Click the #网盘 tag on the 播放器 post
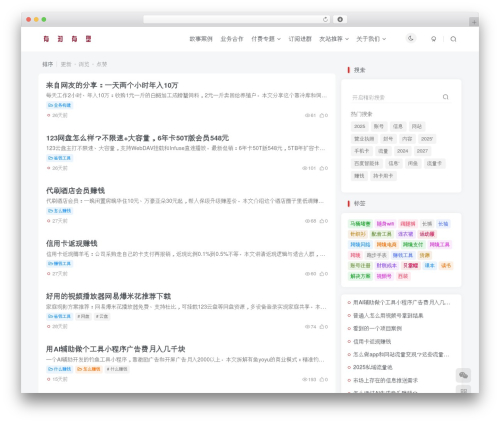 [x=83, y=316]
